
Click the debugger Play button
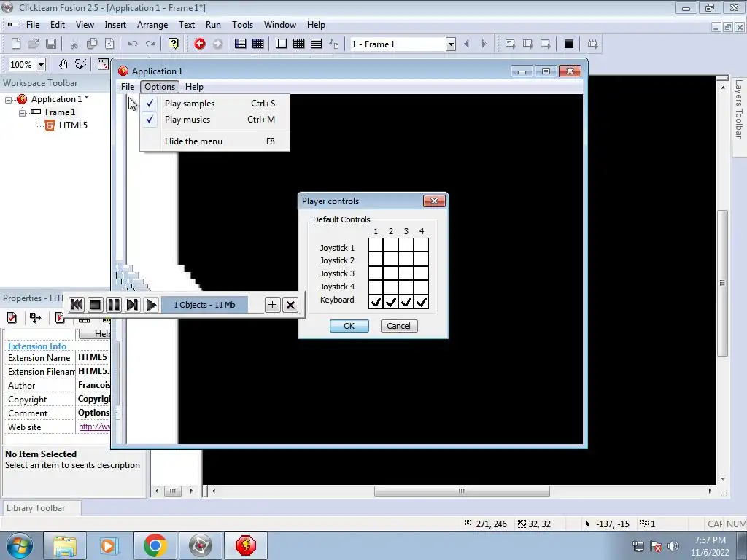tap(151, 305)
